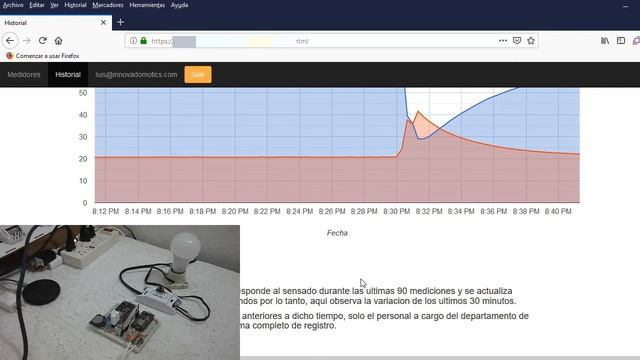Image resolution: width=640 pixels, height=360 pixels.
Task: Click the orange Salir button
Action: coord(198,75)
